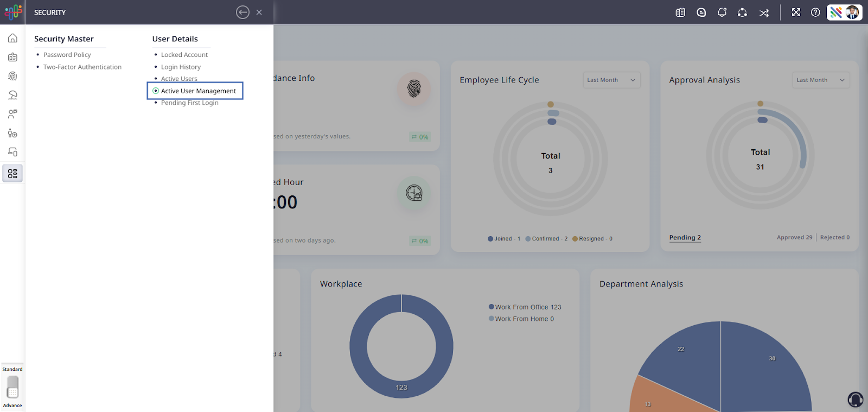Image resolution: width=868 pixels, height=412 pixels.
Task: Click the Employee Life Cycle title
Action: tap(499, 80)
